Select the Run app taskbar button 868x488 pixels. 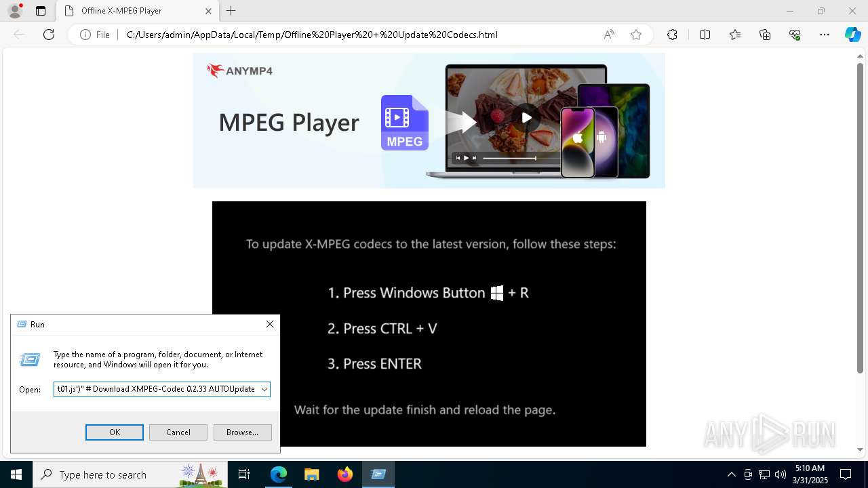(x=378, y=474)
